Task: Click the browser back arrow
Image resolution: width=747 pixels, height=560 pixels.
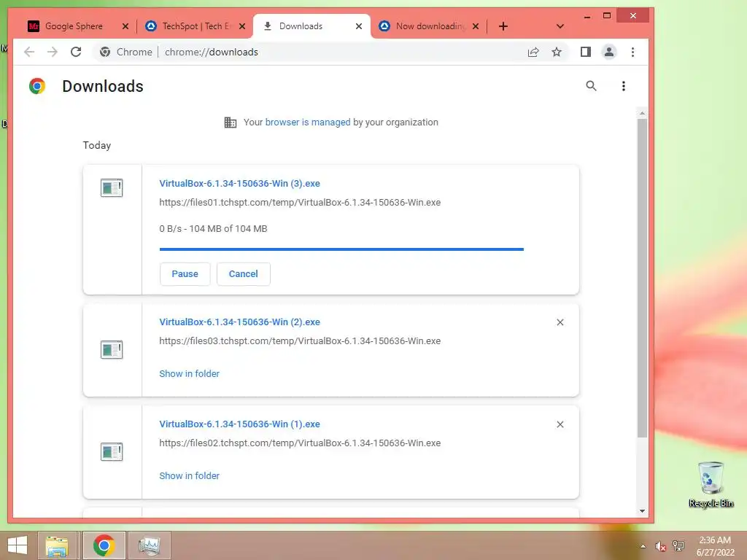Action: point(29,52)
